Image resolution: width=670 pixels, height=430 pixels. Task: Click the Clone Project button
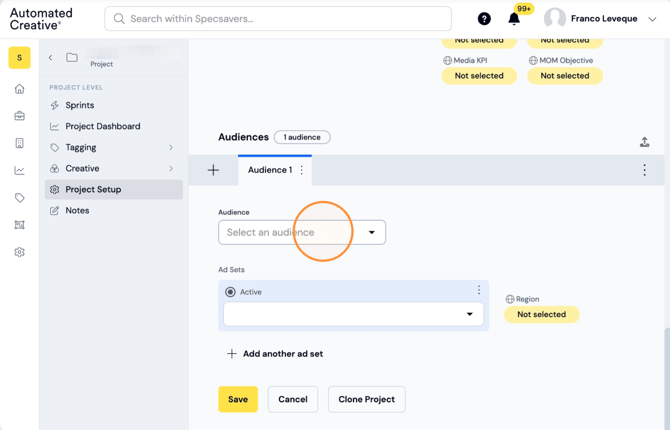click(367, 399)
